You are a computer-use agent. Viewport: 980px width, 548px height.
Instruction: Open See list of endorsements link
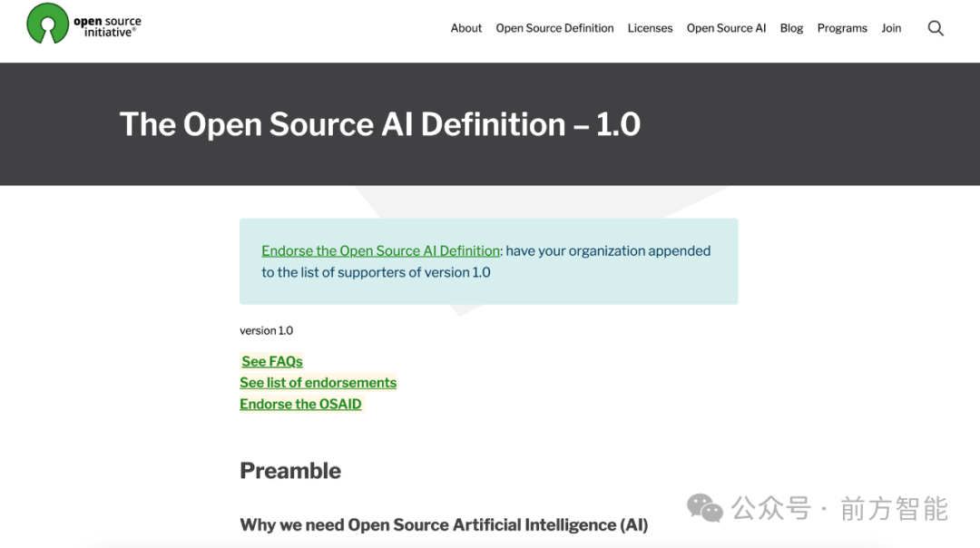pos(318,382)
